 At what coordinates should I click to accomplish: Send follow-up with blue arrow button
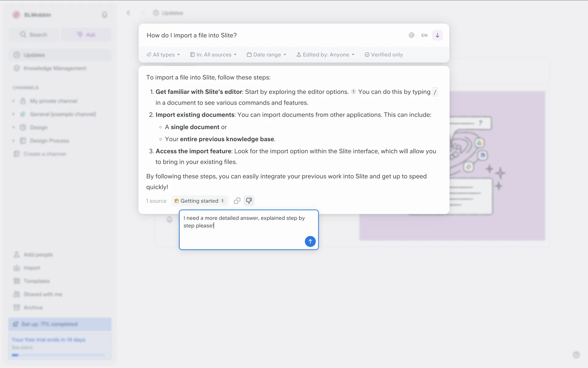coord(310,241)
